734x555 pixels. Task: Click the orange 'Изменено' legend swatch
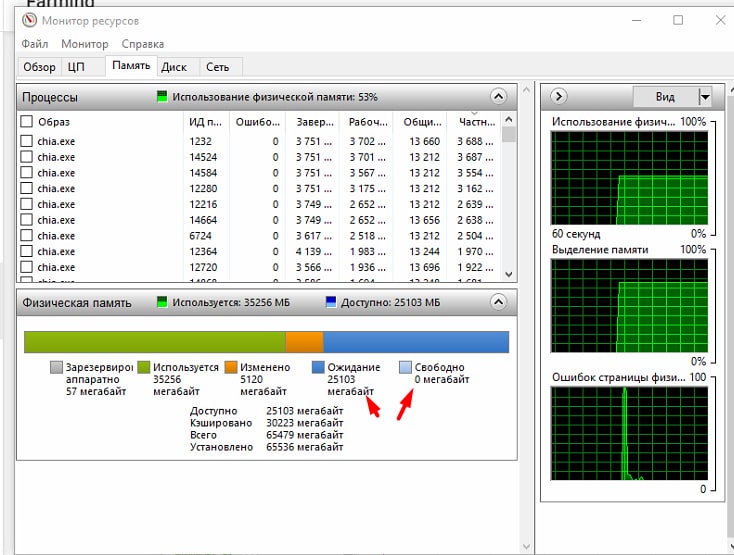tap(231, 367)
